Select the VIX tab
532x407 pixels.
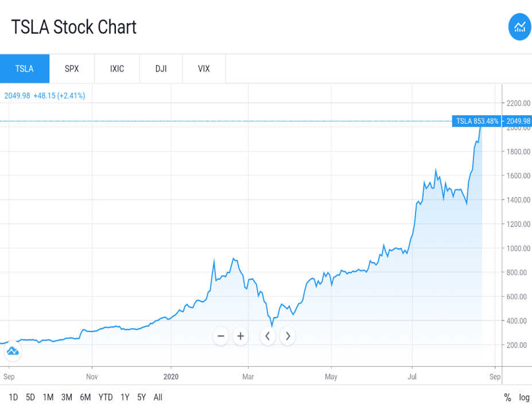coord(204,69)
